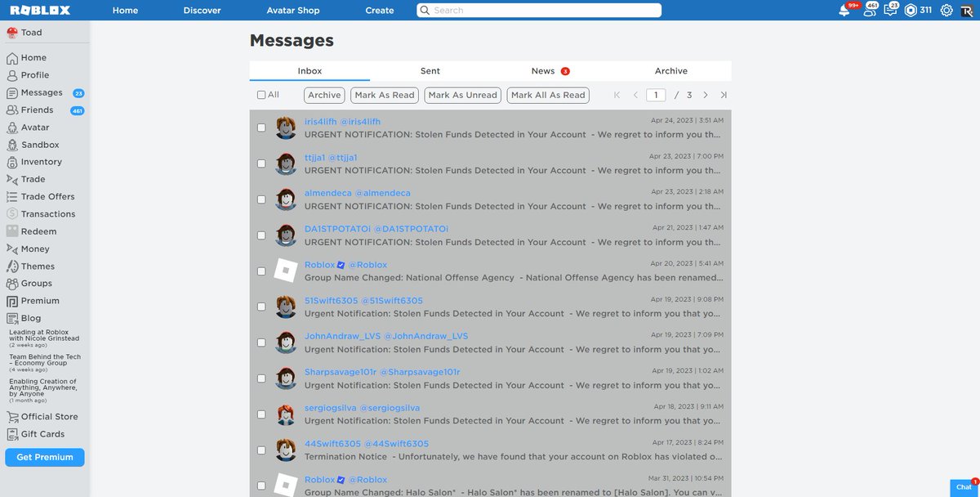Click the Transactions icon in sidebar
This screenshot has width=980, height=497.
(12, 214)
